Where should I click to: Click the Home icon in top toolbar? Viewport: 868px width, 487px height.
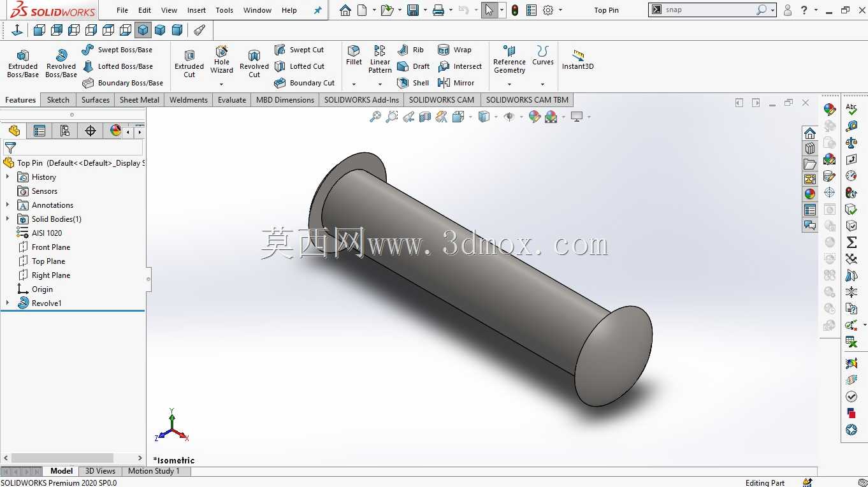345,10
